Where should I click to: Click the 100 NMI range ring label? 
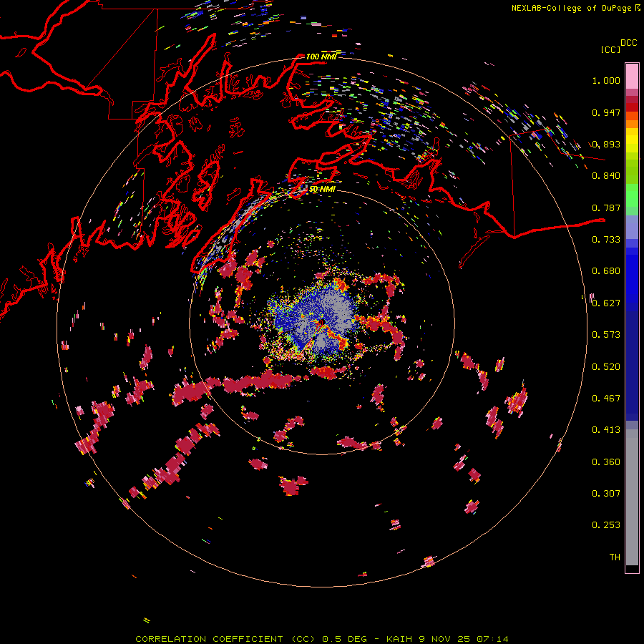pos(321,57)
